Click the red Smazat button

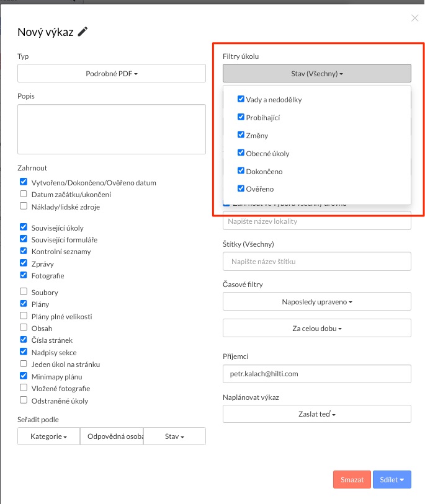point(352,480)
